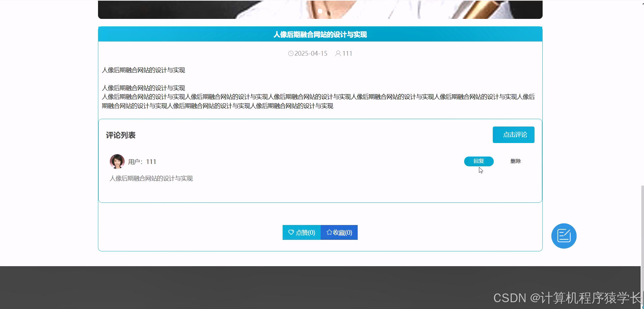Select the carousel indicator dot above the title
This screenshot has height=309, width=644.
320,11
